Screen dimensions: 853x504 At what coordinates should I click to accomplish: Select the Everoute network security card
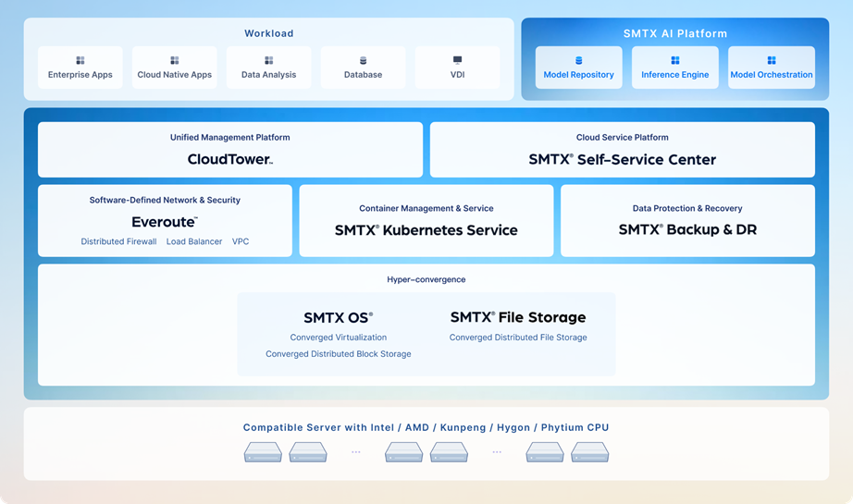(165, 221)
